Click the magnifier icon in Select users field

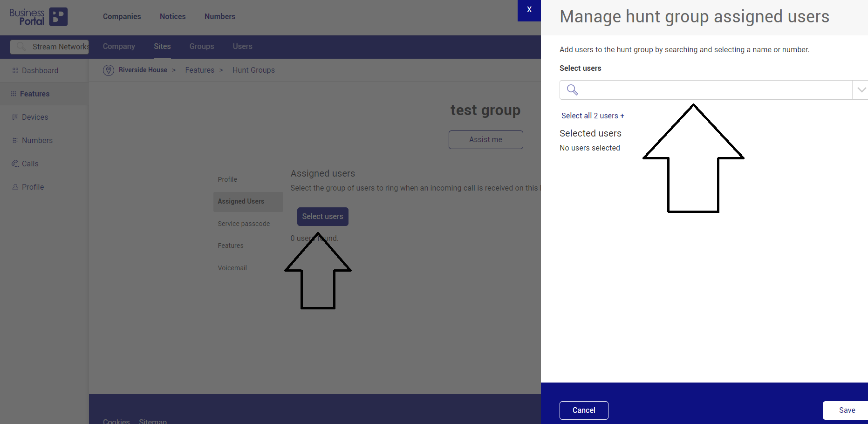(572, 90)
